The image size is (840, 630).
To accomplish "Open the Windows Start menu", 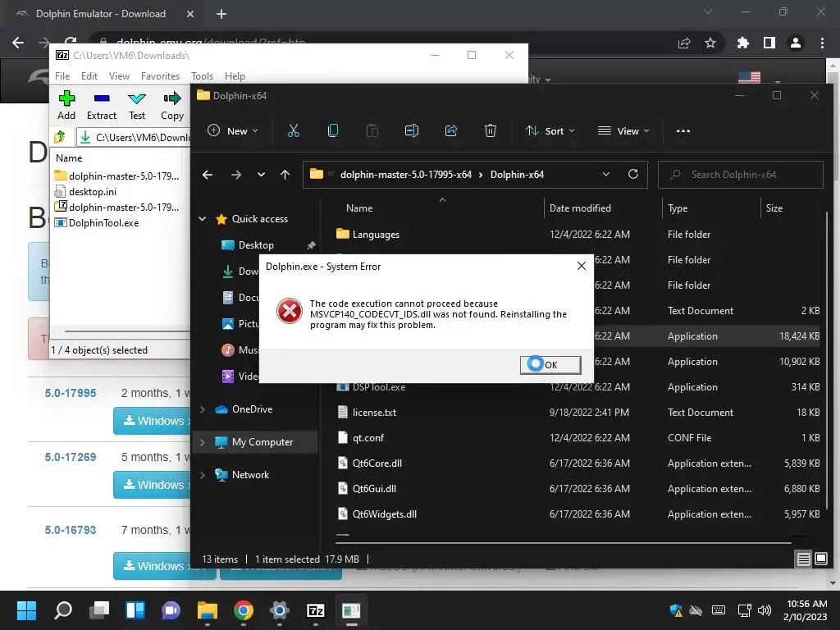I will tap(26, 610).
